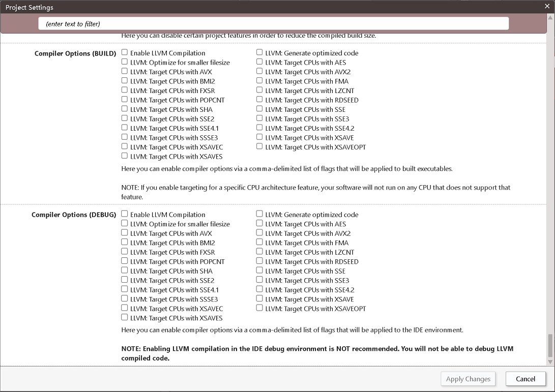The width and height of the screenshot is (555, 392).
Task: Check BUILD LLVM: Target CPUs with SSSE3
Action: pyautogui.click(x=125, y=137)
